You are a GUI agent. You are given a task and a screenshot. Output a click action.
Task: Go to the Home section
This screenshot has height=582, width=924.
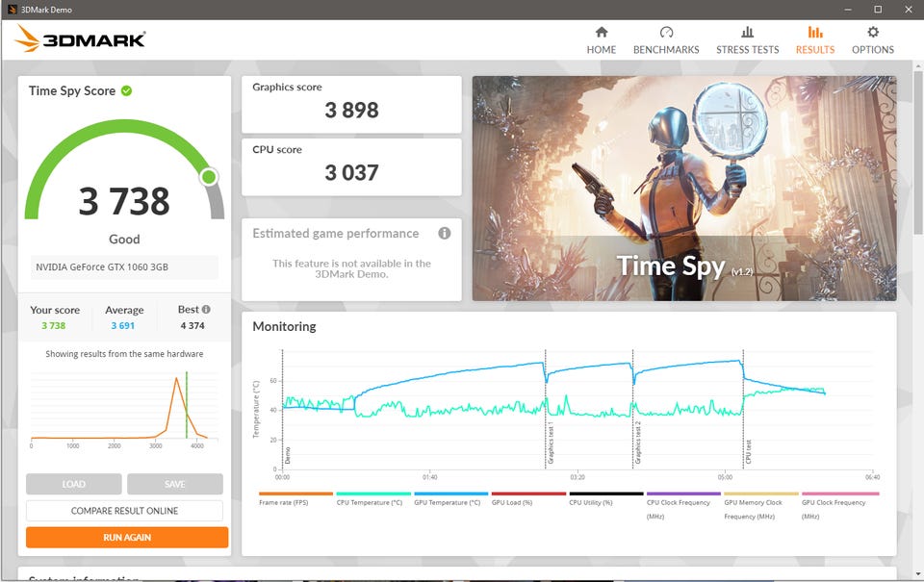(x=601, y=40)
